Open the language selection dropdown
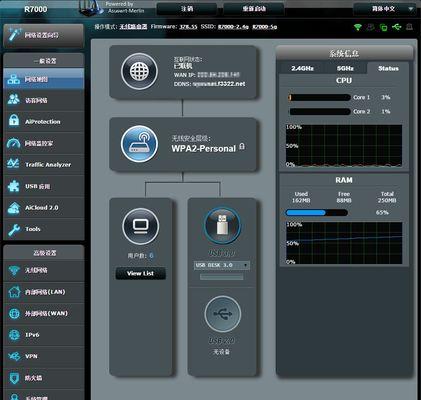This screenshot has height=400, width=421. click(384, 9)
